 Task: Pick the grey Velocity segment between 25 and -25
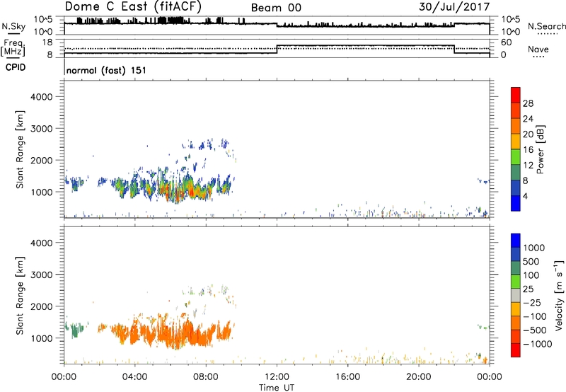pos(516,295)
